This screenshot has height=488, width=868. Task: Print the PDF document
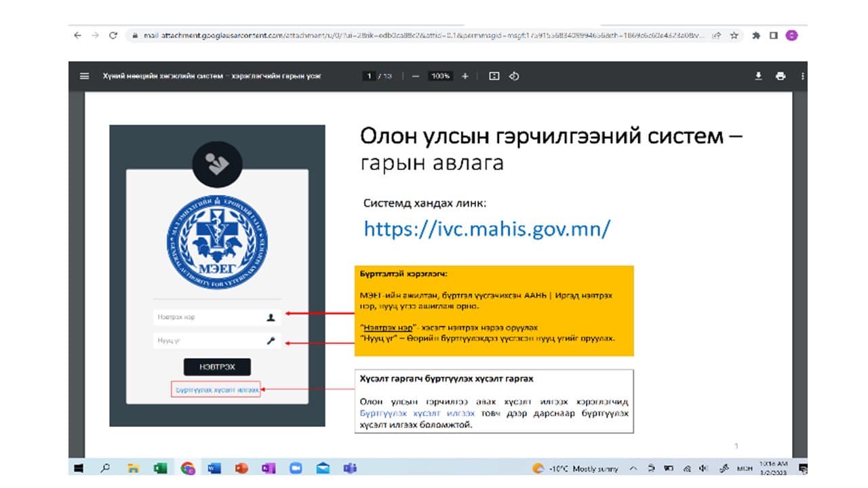click(x=781, y=76)
